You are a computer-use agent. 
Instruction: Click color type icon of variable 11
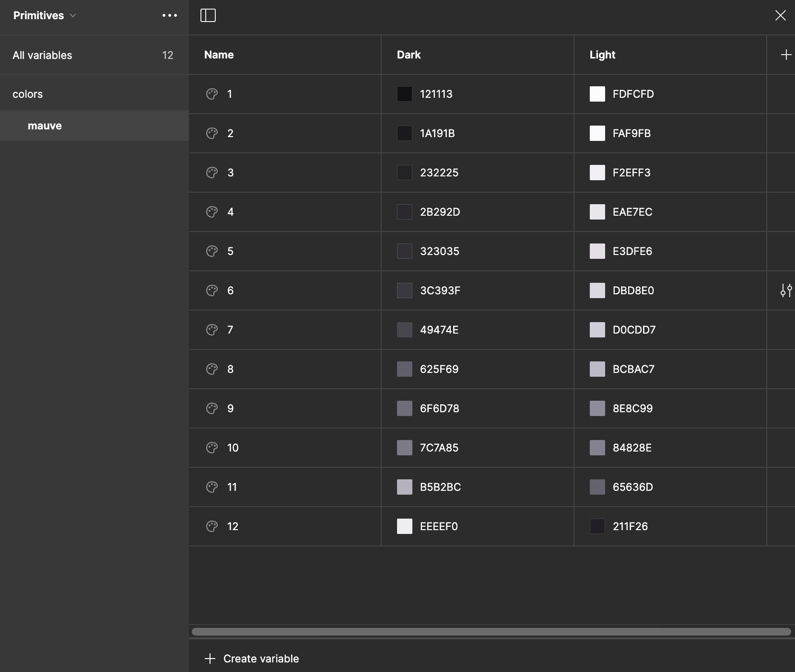click(212, 487)
